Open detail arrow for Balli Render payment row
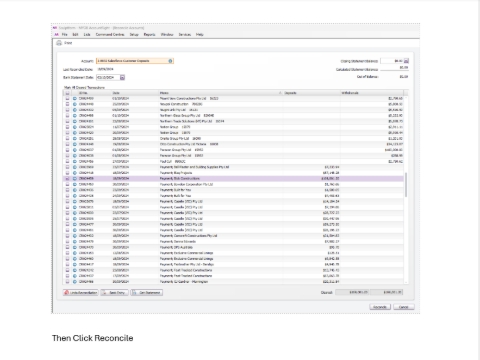The image size is (480, 360). [x=75, y=167]
